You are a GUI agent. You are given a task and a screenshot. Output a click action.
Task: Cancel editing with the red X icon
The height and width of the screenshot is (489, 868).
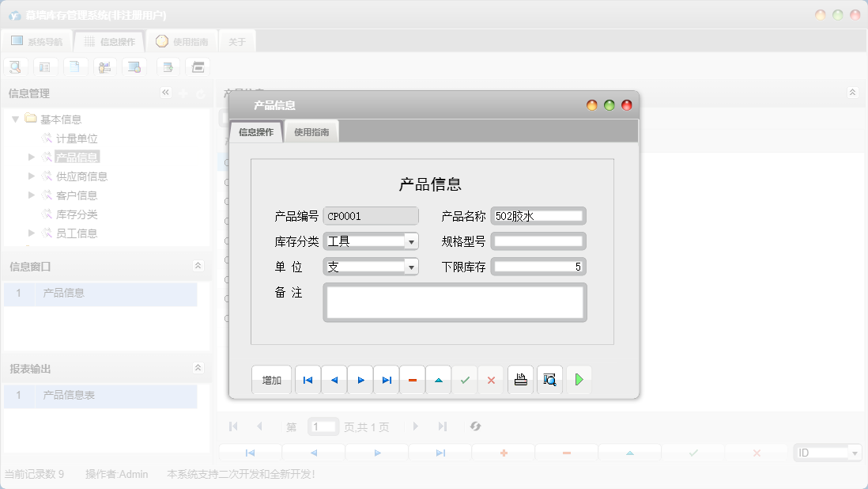point(491,380)
